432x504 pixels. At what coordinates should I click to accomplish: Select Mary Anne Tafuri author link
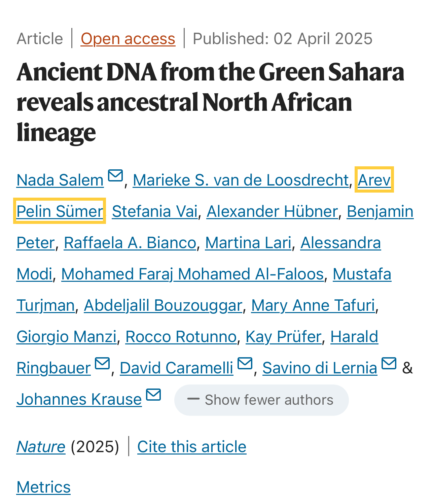click(313, 305)
